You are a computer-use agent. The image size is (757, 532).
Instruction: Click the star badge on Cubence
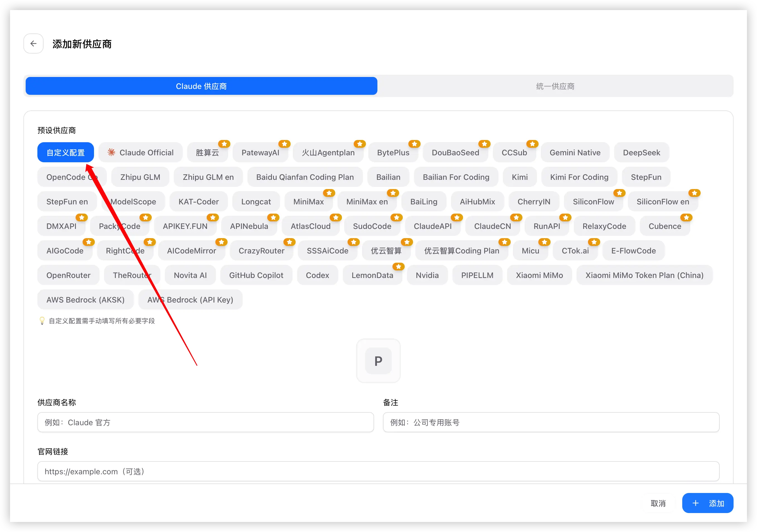point(686,217)
